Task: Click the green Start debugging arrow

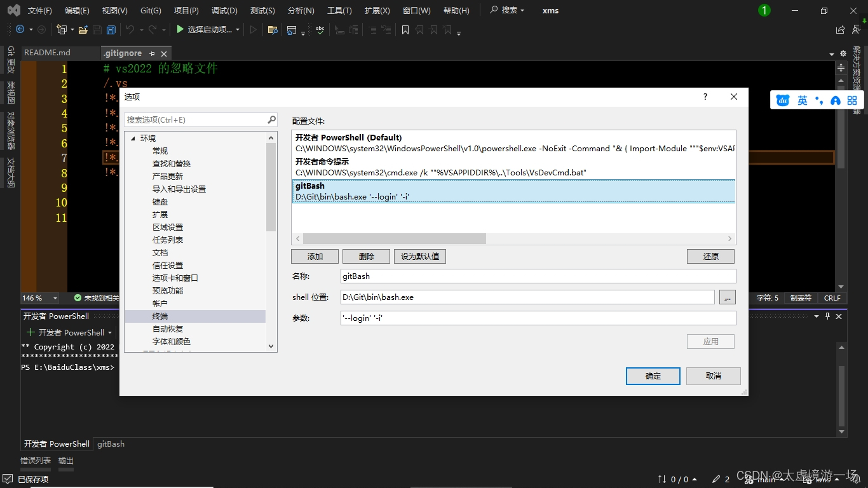Action: tap(180, 29)
